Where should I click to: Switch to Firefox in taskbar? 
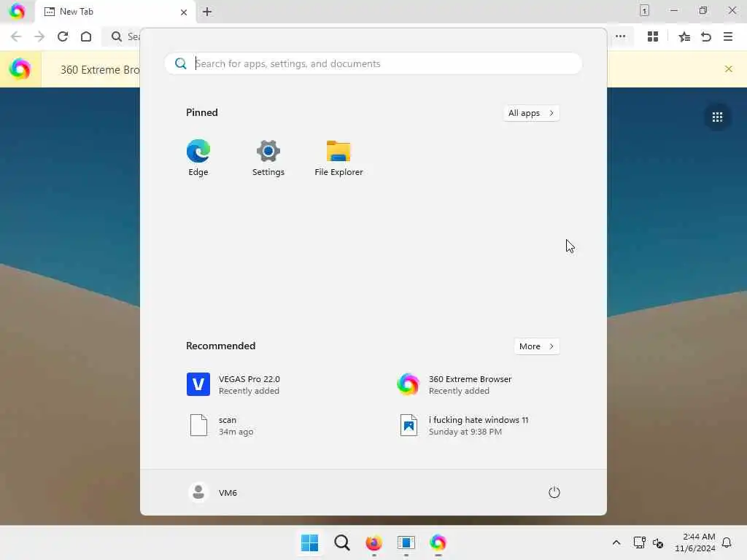[374, 542]
